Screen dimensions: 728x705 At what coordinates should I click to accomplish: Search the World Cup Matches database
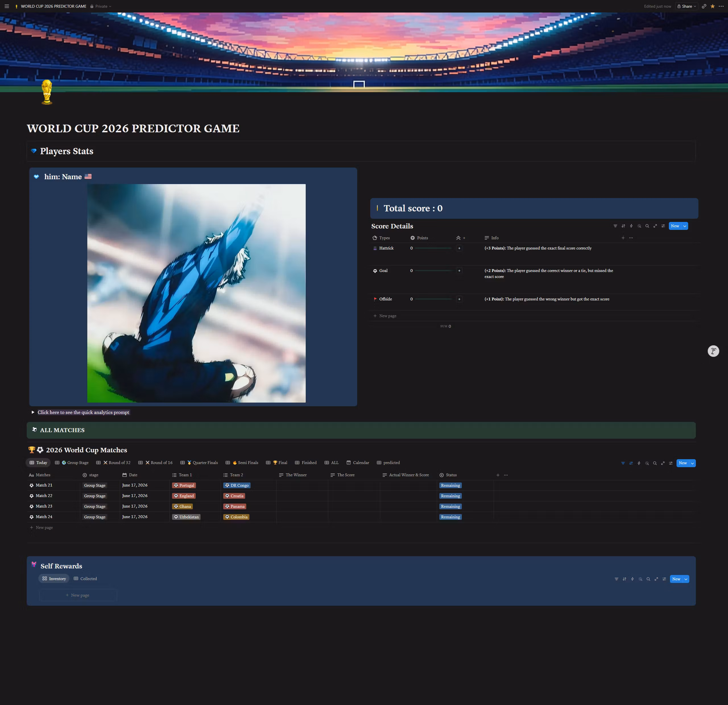pos(655,463)
